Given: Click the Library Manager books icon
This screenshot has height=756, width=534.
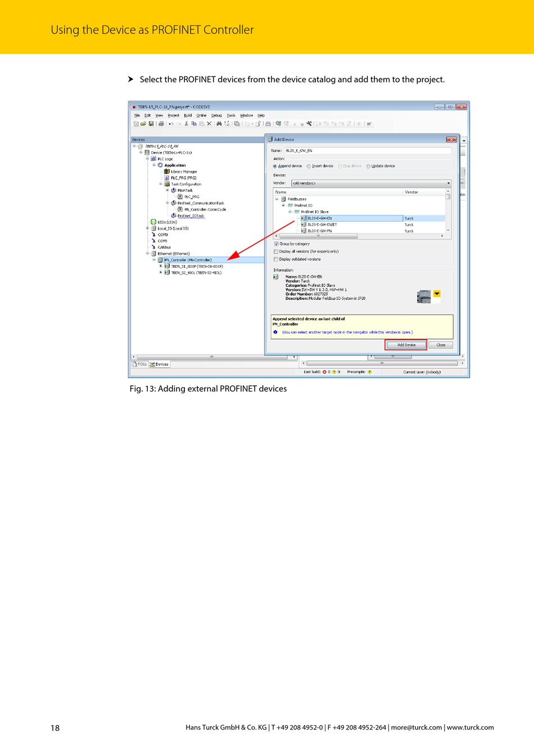Looking at the screenshot, I should pos(167,172).
